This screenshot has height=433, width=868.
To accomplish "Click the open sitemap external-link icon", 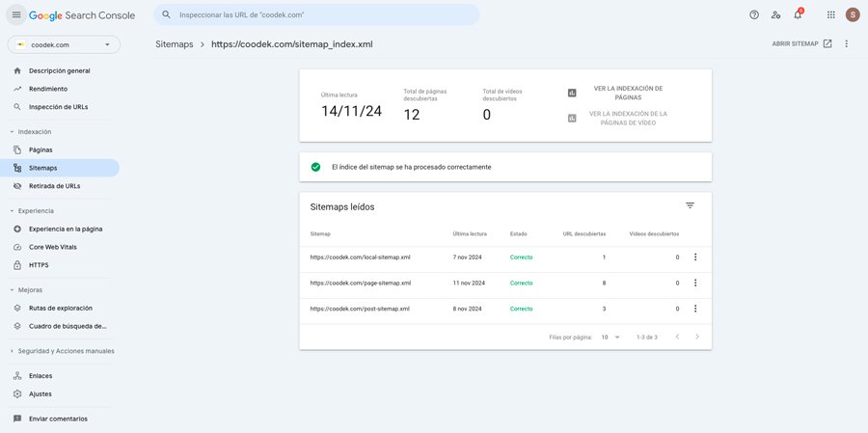I will coord(827,43).
